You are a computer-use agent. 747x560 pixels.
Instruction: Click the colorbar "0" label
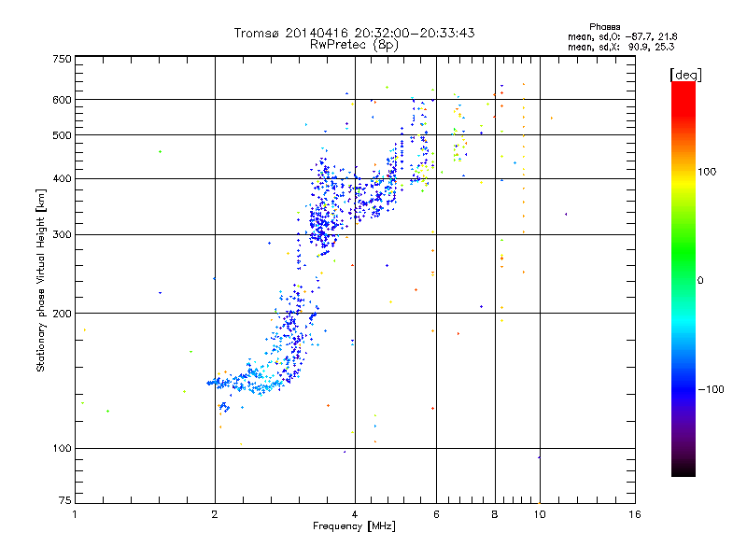(700, 280)
